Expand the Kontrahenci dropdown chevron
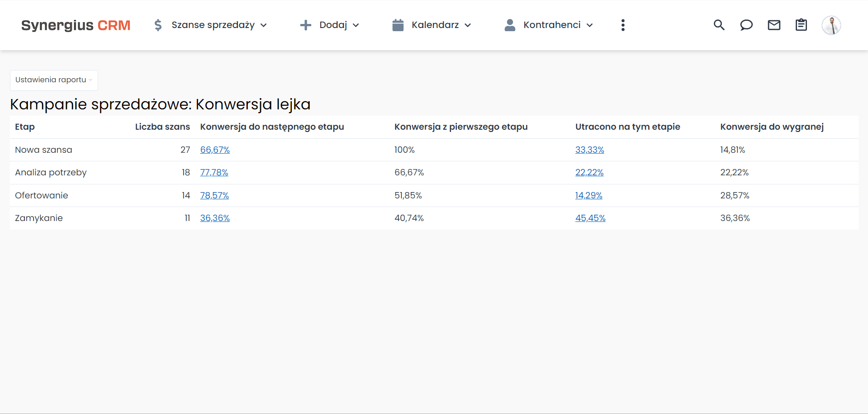Viewport: 868px width, 414px height. point(590,25)
